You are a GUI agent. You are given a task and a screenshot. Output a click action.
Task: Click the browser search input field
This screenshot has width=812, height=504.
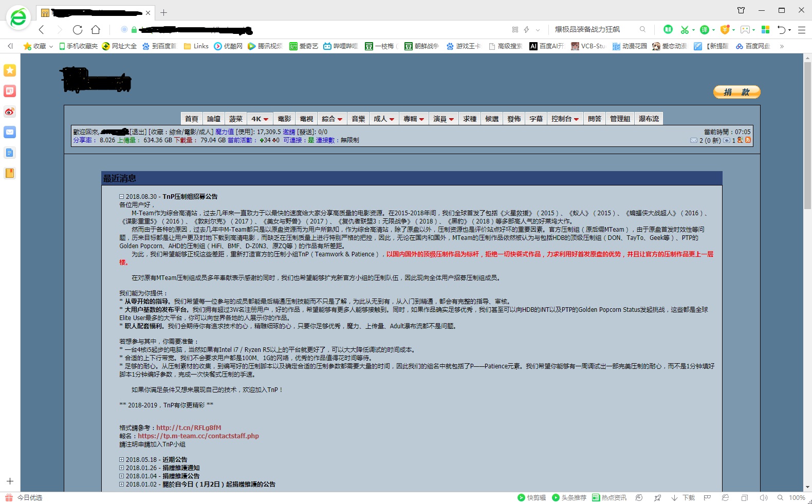click(594, 29)
